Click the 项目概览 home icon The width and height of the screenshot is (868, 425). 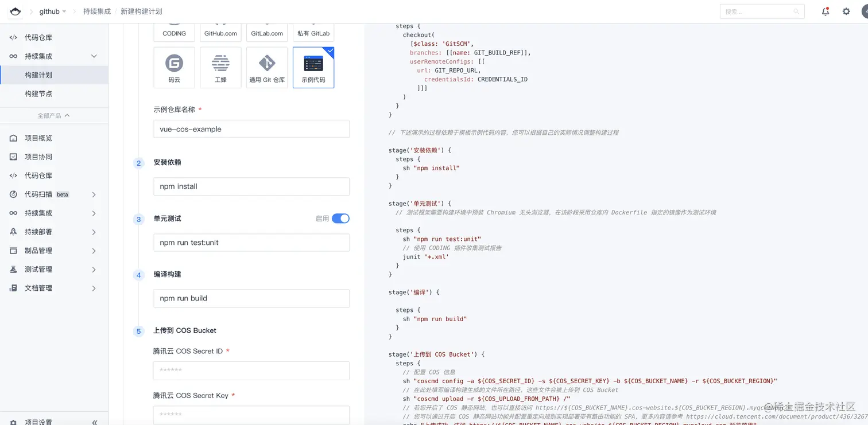(x=13, y=138)
